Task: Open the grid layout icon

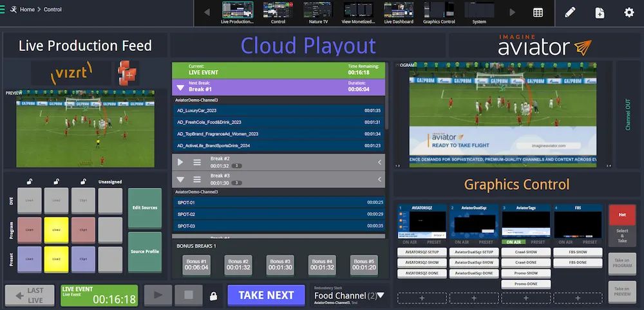Action: [538, 12]
